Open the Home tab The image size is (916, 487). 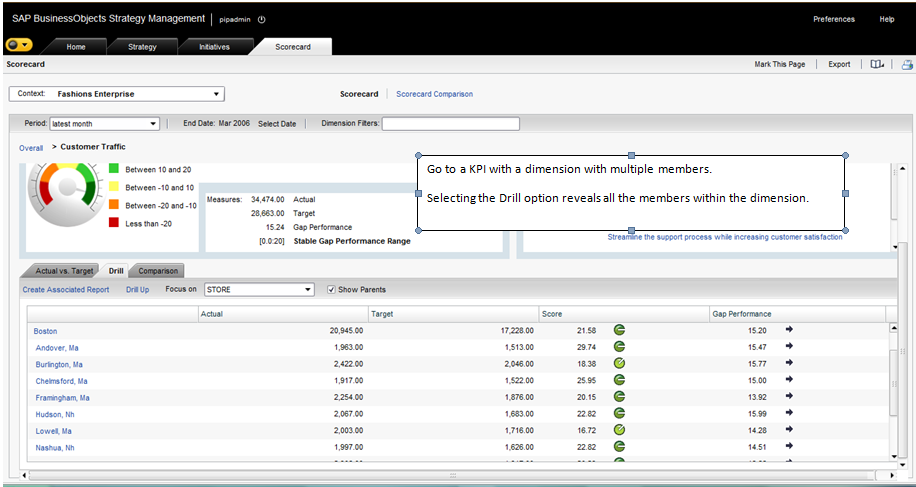(x=75, y=47)
